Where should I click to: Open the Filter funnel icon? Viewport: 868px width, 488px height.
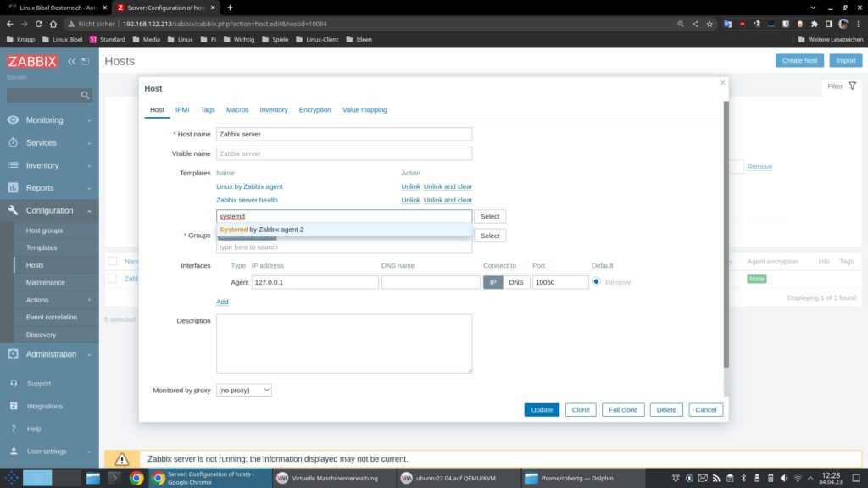click(853, 86)
